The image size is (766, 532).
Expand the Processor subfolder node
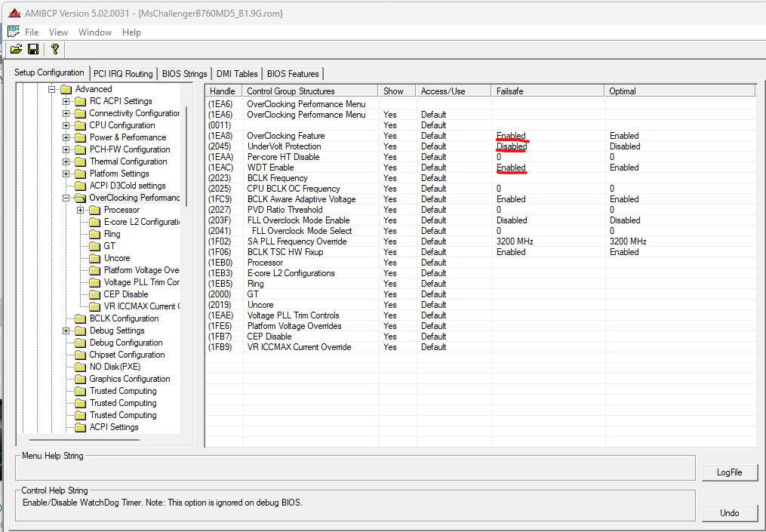click(81, 210)
